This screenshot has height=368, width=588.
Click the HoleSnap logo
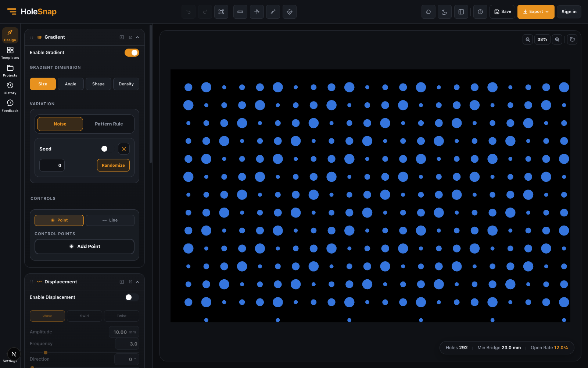[x=32, y=12]
